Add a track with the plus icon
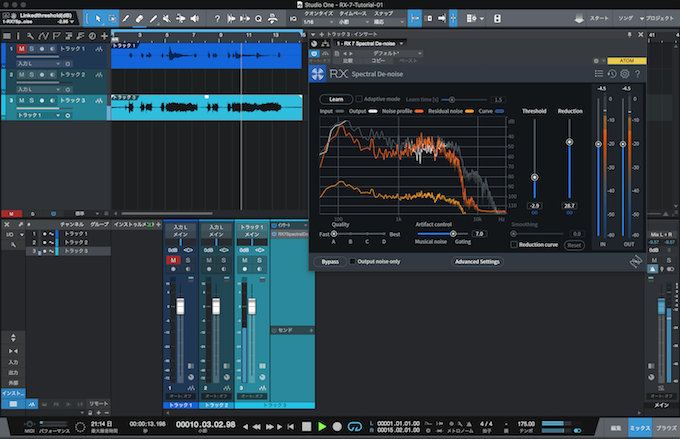680x439 pixels. (105, 36)
